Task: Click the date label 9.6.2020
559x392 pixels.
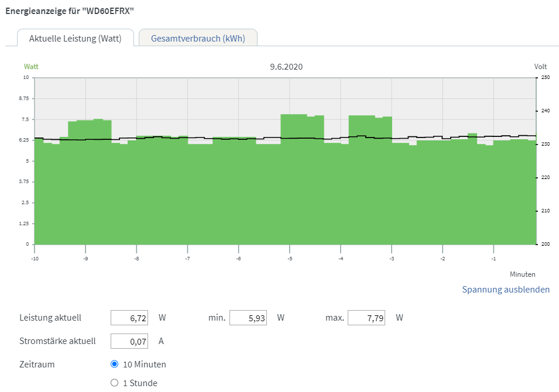Action: [286, 67]
